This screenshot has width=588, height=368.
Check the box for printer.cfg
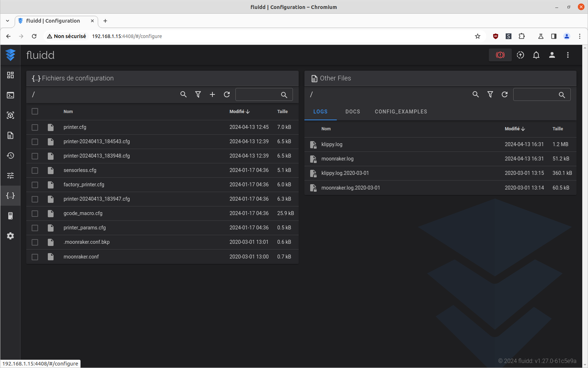click(x=35, y=127)
